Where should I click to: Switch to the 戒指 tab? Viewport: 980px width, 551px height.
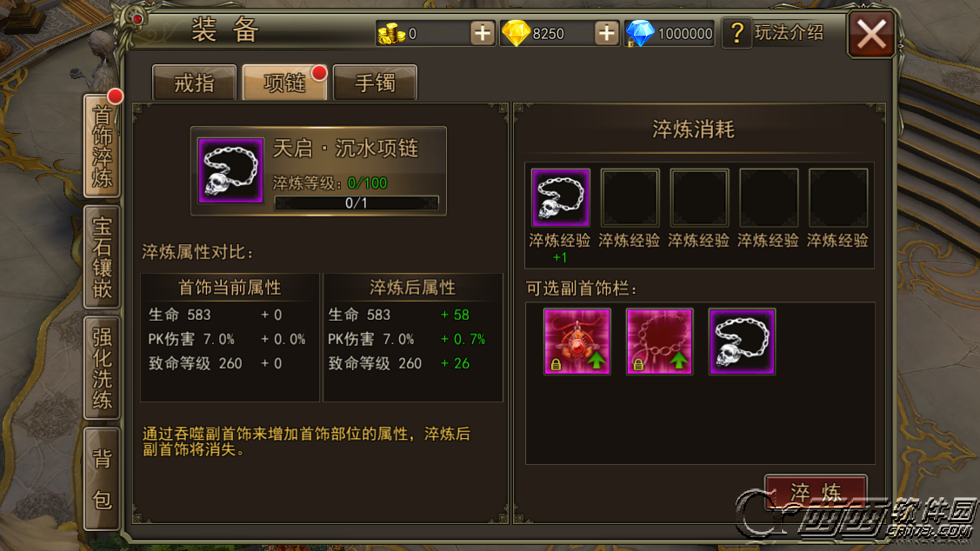(195, 83)
